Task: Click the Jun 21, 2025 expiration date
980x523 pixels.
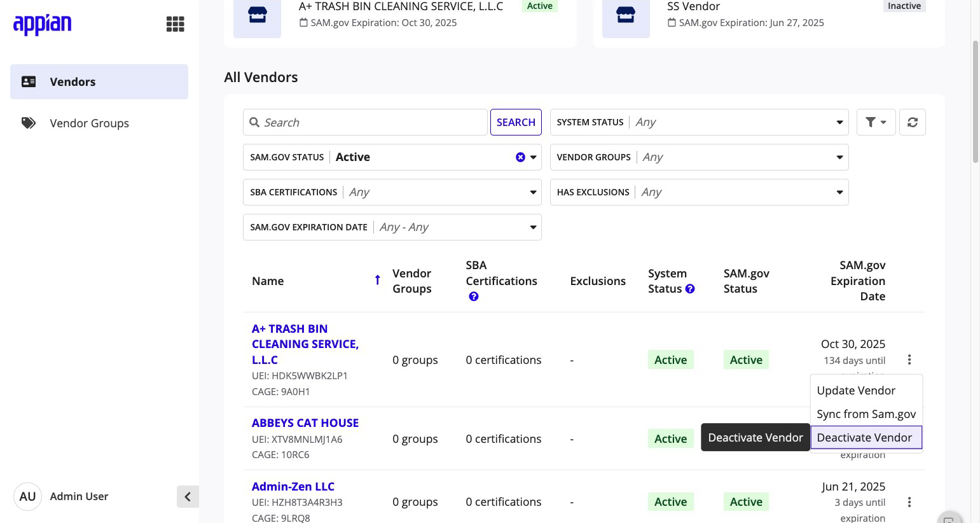Action: tap(853, 487)
